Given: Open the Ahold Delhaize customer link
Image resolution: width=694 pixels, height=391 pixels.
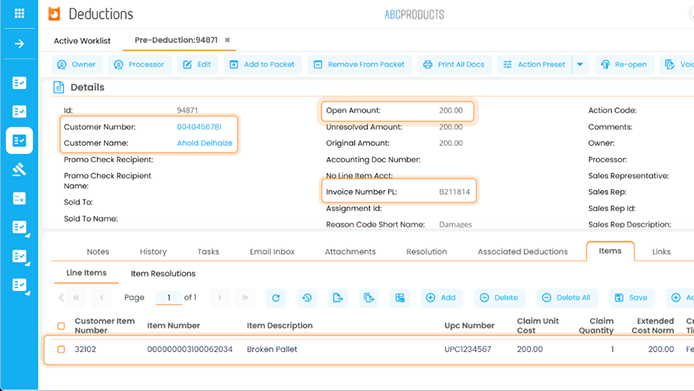Looking at the screenshot, I should pyautogui.click(x=204, y=143).
